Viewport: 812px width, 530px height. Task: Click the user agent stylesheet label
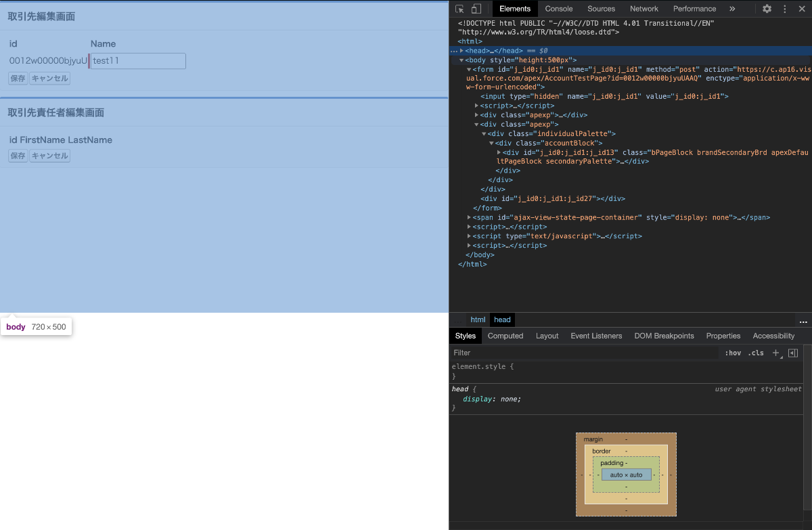(758, 389)
